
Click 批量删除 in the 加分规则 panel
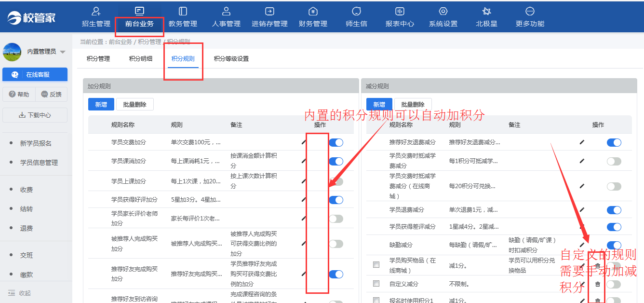pos(135,104)
